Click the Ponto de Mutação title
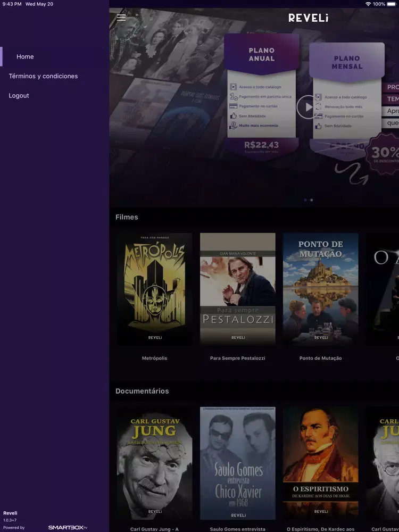Image resolution: width=399 pixels, height=532 pixels. (321, 358)
